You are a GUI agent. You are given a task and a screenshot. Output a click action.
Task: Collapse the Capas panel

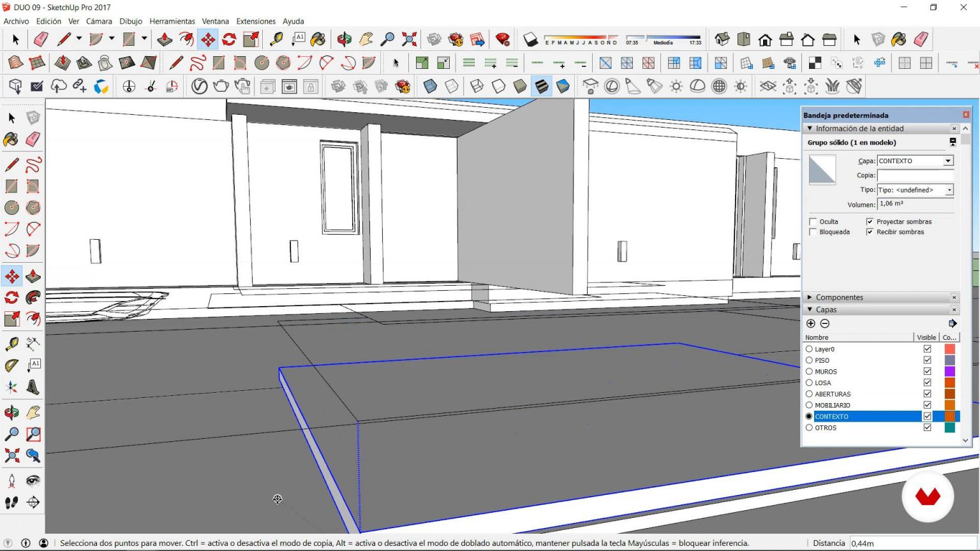810,309
